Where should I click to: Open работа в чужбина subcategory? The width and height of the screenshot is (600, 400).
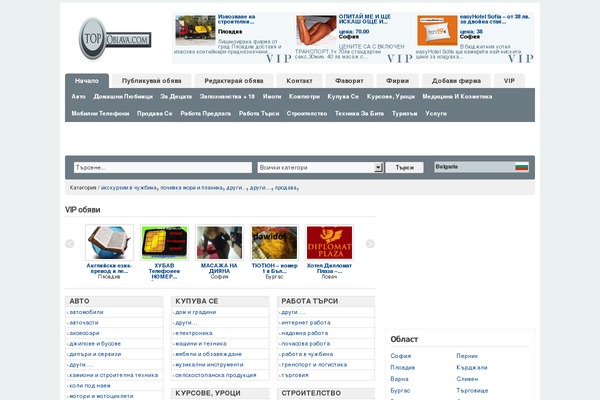(x=307, y=354)
